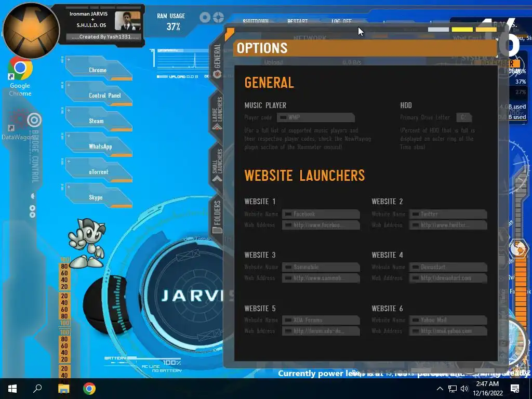Open Windows taskbar search
The width and height of the screenshot is (532, 399).
[x=37, y=389]
